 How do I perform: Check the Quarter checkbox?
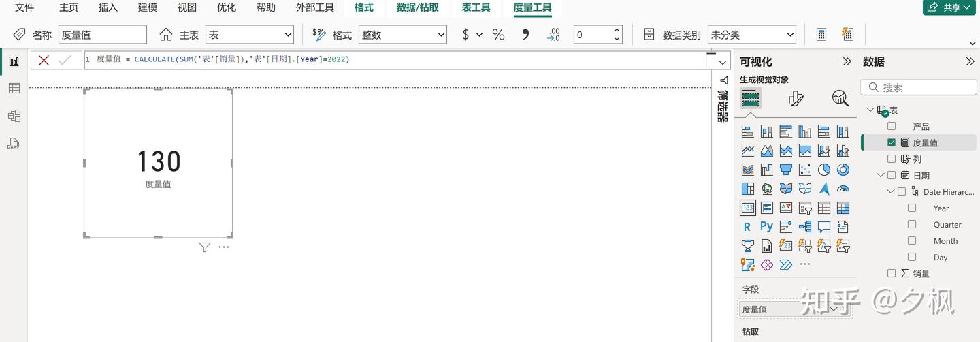click(x=912, y=224)
